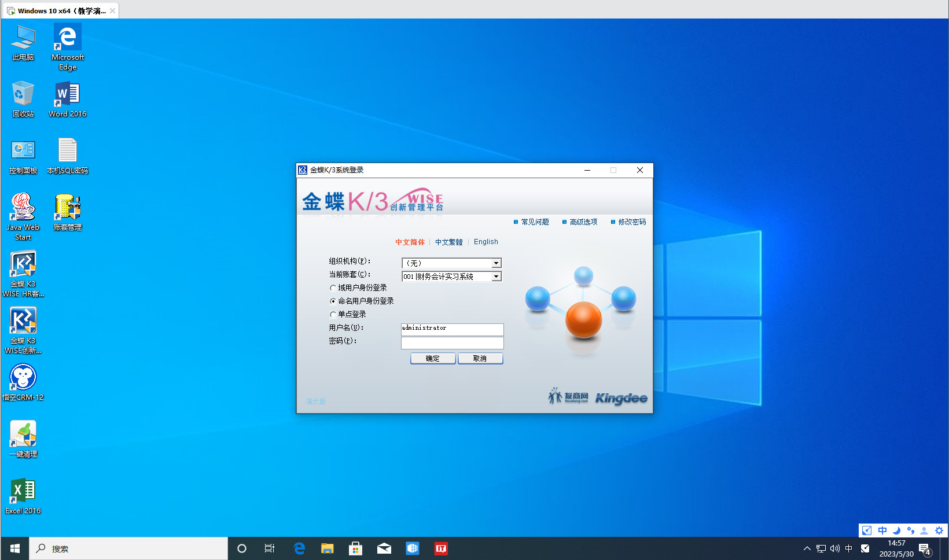
Task: Select the 回收站 recycle bin icon
Action: click(23, 99)
